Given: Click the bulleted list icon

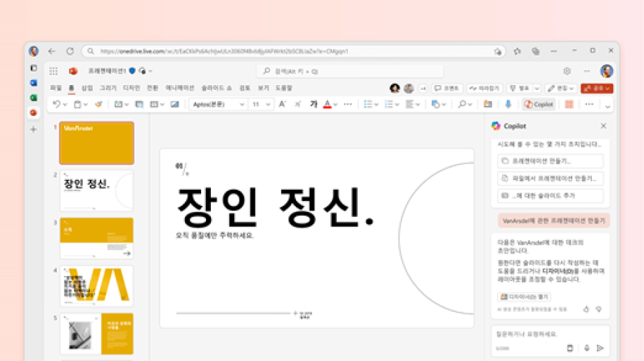Looking at the screenshot, I should (368, 104).
